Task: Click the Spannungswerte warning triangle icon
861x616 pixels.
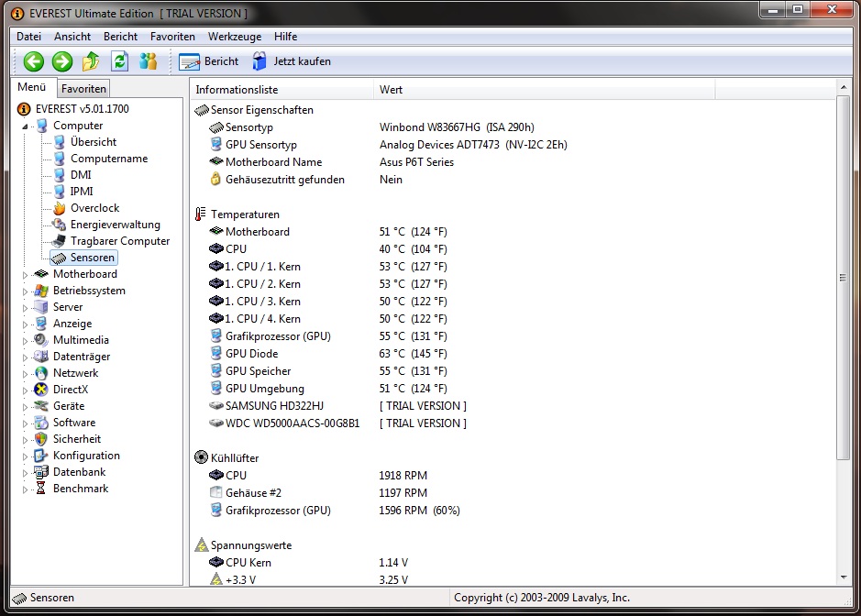Action: click(202, 545)
